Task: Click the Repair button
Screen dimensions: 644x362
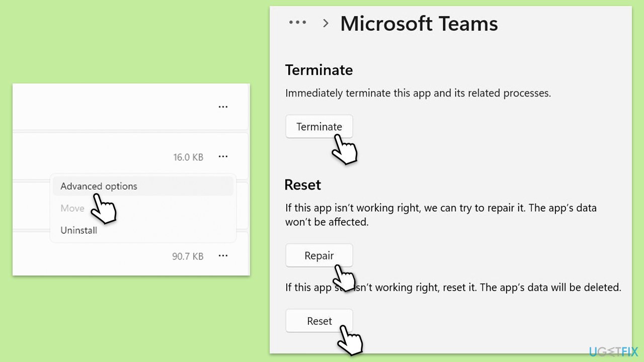Action: tap(319, 256)
